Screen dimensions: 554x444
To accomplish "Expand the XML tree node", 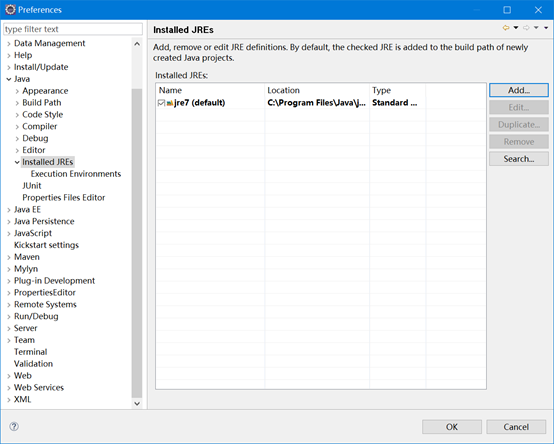I will [x=9, y=400].
